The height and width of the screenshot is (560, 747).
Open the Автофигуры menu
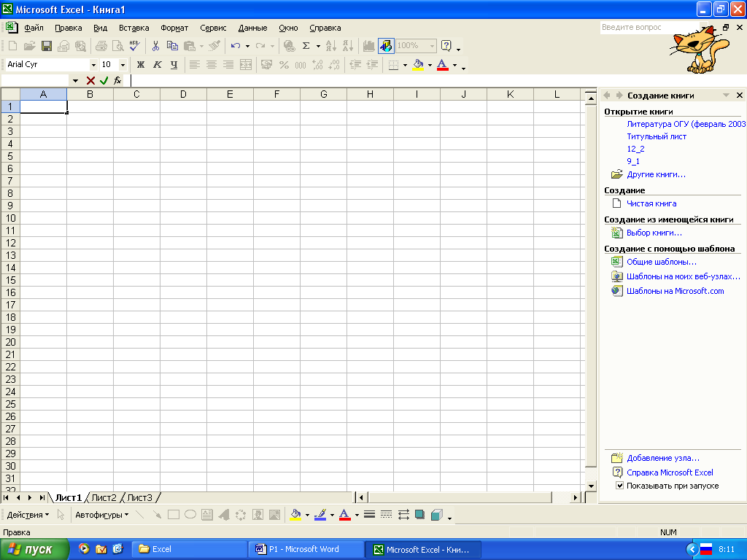click(x=102, y=515)
